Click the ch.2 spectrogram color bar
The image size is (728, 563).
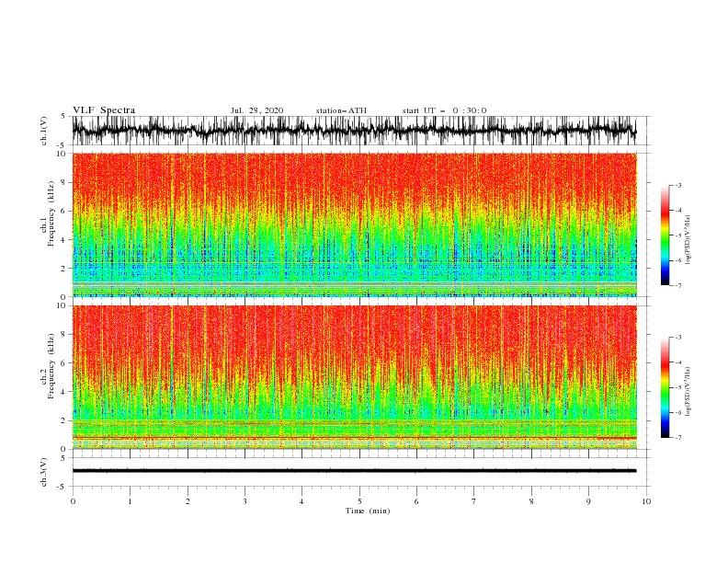[665, 387]
